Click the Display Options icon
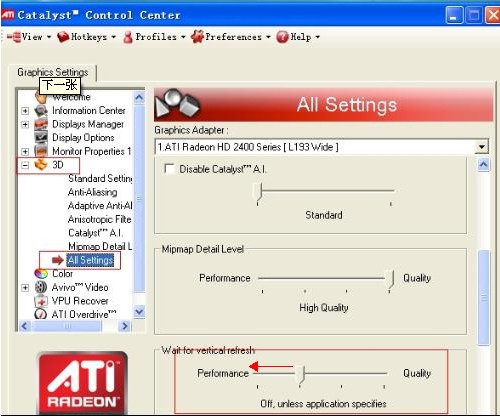The image size is (500, 418). pos(41,137)
